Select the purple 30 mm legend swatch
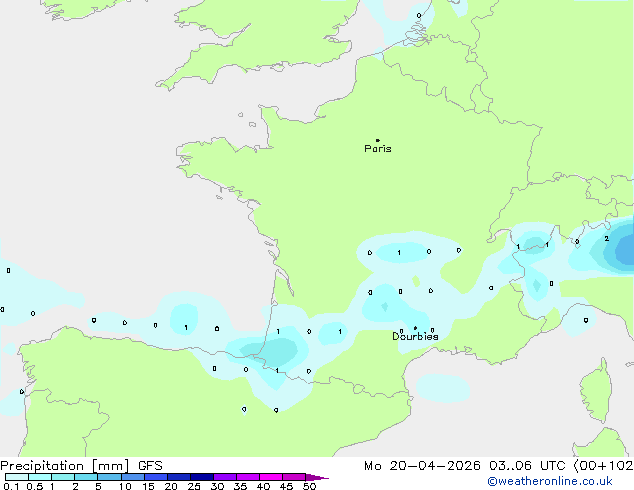The image size is (634, 490). pos(225,477)
